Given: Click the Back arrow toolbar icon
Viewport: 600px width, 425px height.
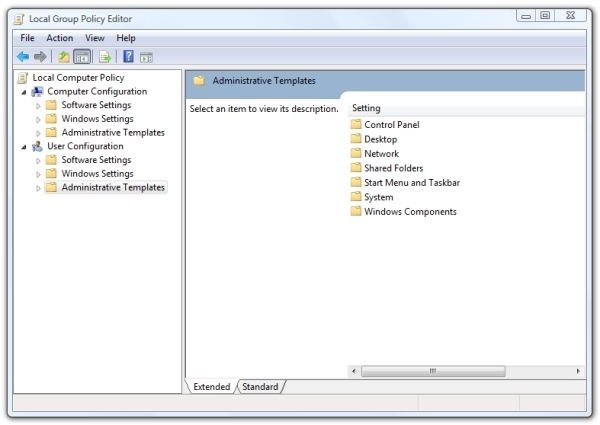Looking at the screenshot, I should tap(23, 57).
